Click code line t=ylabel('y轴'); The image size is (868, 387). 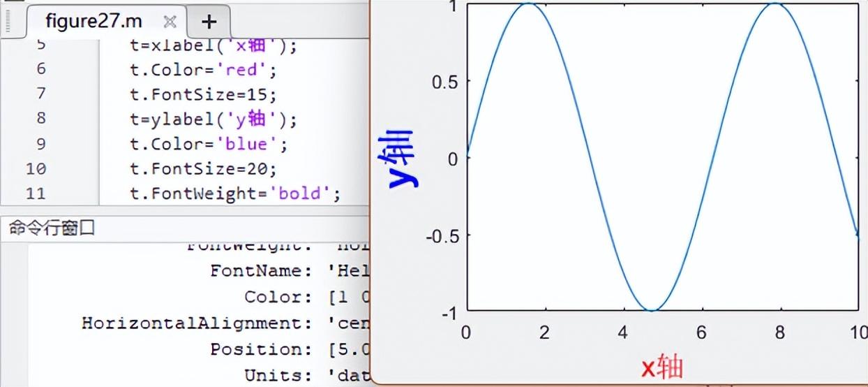point(214,119)
